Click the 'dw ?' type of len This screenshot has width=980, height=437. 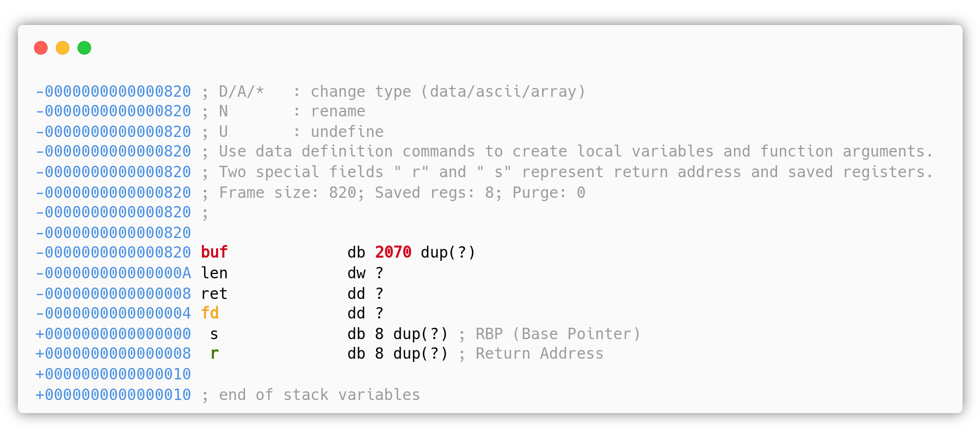pyautogui.click(x=366, y=273)
